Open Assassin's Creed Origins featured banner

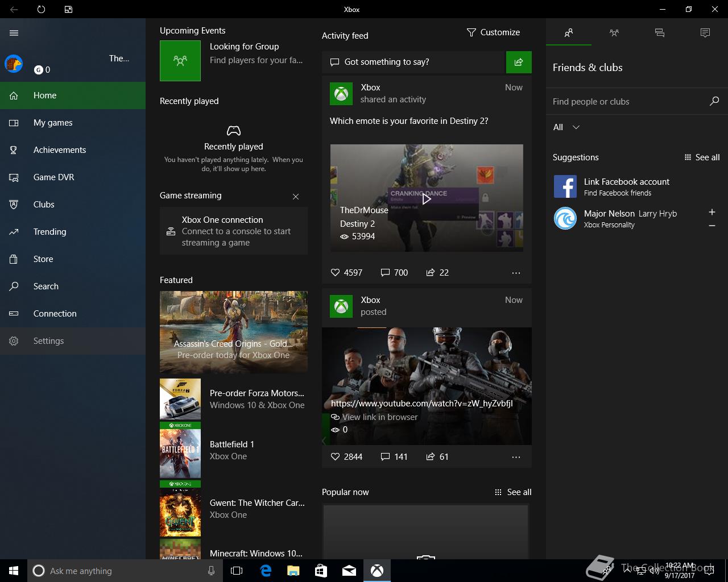pos(234,331)
